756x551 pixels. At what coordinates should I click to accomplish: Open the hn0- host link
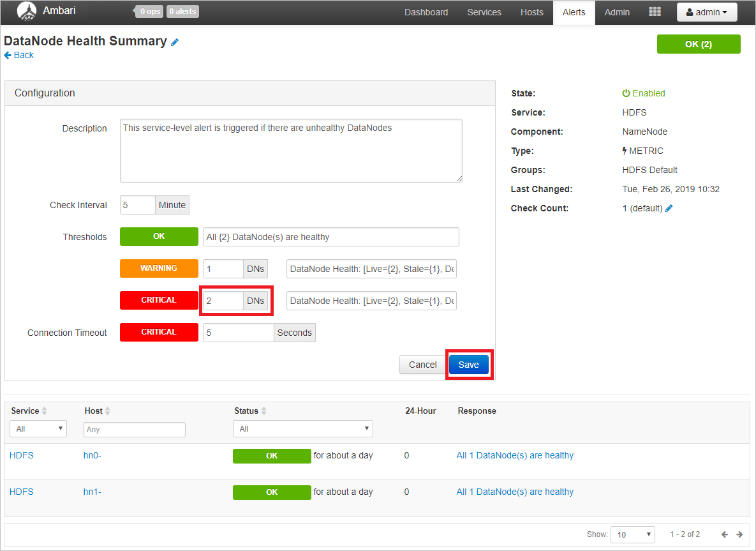coord(92,455)
